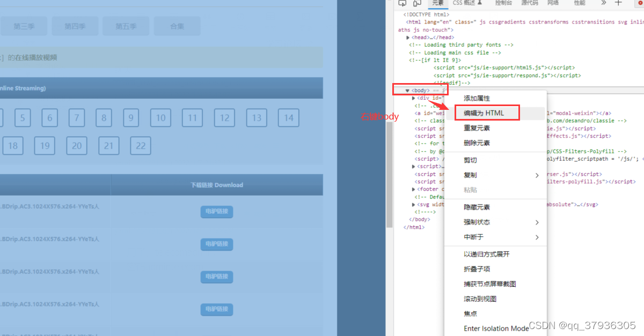This screenshot has height=336, width=644.
Task: Select the closing </body> tag line
Action: [x=420, y=220]
